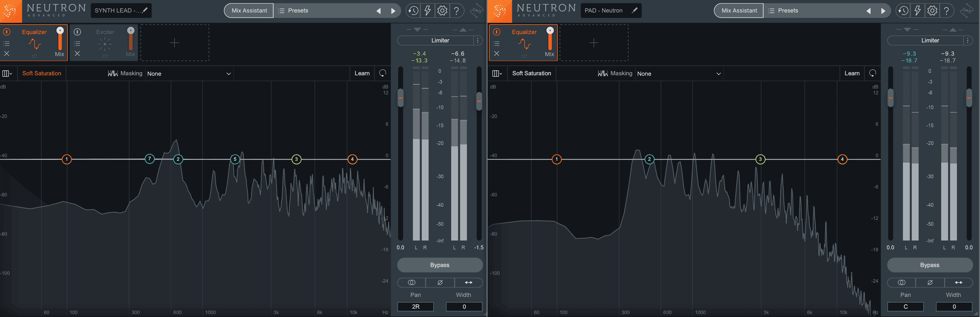Screen dimensions: 980x317
Task: Click the stereo link icon in SYNTH LEAD window
Action: point(412,282)
